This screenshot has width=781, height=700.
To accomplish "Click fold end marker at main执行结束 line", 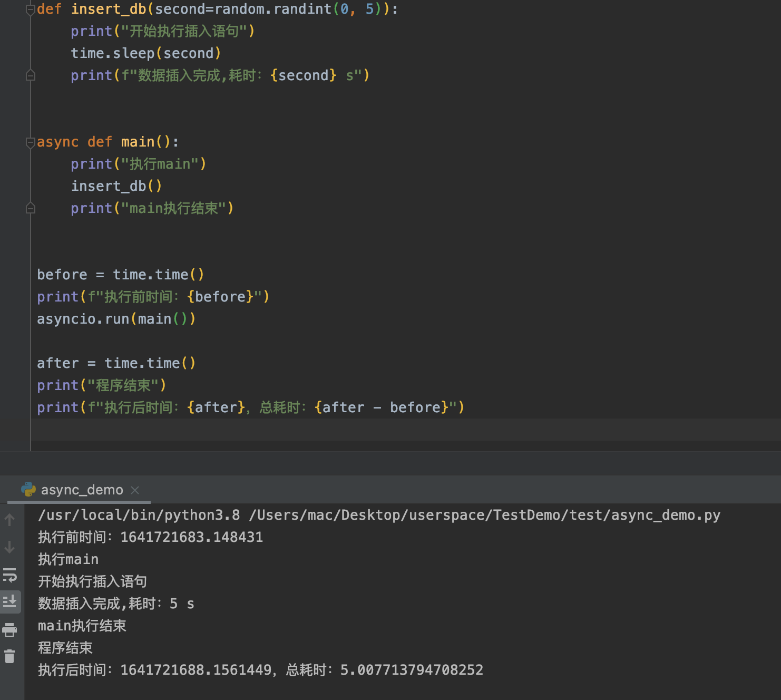I will 31,208.
